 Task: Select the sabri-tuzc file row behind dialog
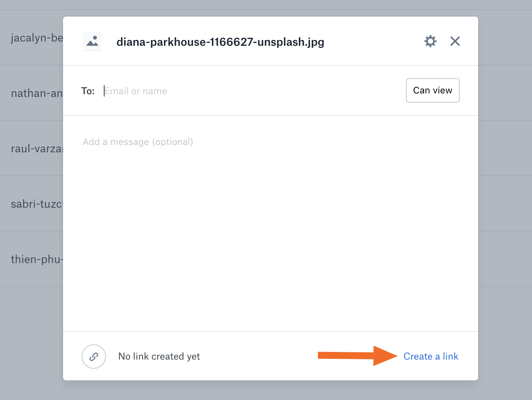click(x=32, y=204)
